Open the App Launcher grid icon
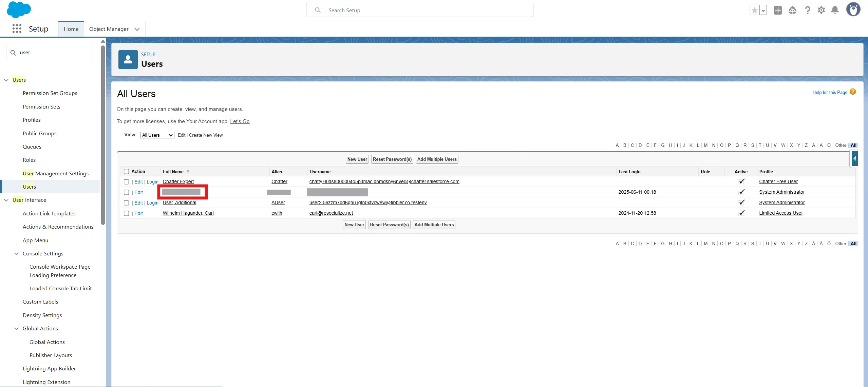 tap(17, 29)
